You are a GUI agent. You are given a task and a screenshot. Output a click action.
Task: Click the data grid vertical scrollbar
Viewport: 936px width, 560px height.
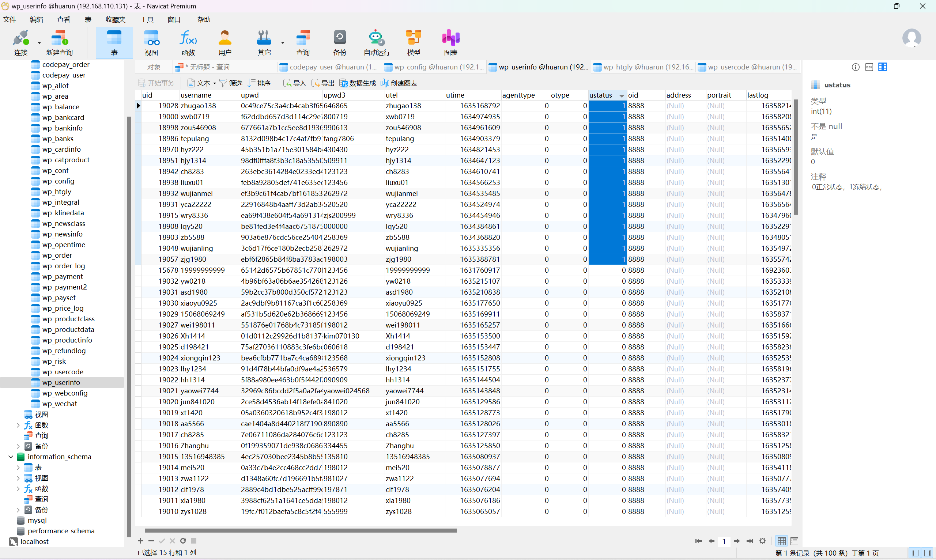click(x=796, y=157)
